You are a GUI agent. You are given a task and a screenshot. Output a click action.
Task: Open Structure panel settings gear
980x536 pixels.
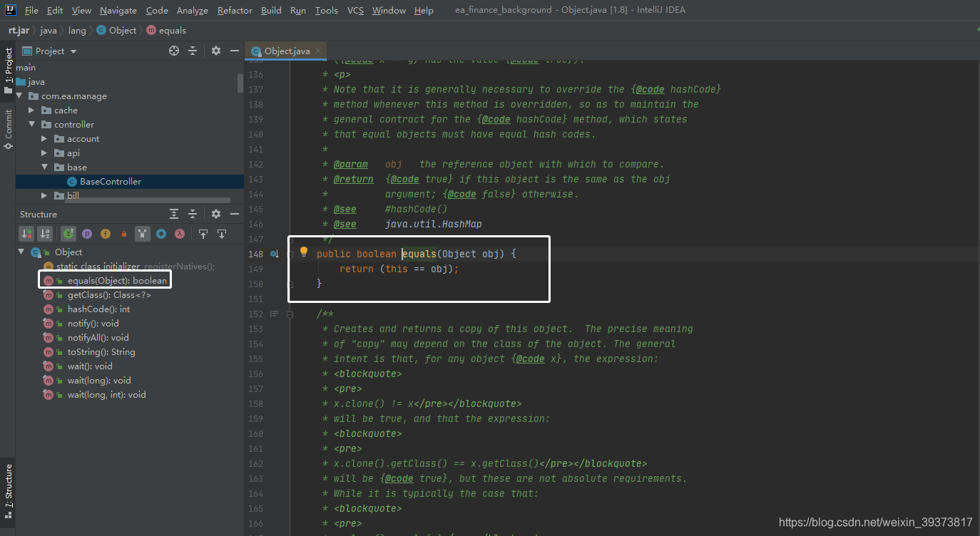pos(216,214)
